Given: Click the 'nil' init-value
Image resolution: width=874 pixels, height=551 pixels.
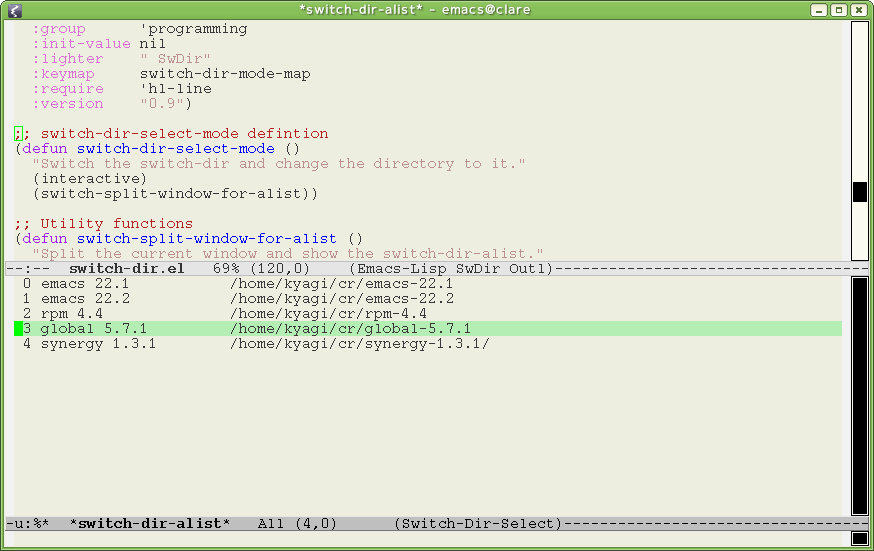Looking at the screenshot, I should (x=153, y=44).
